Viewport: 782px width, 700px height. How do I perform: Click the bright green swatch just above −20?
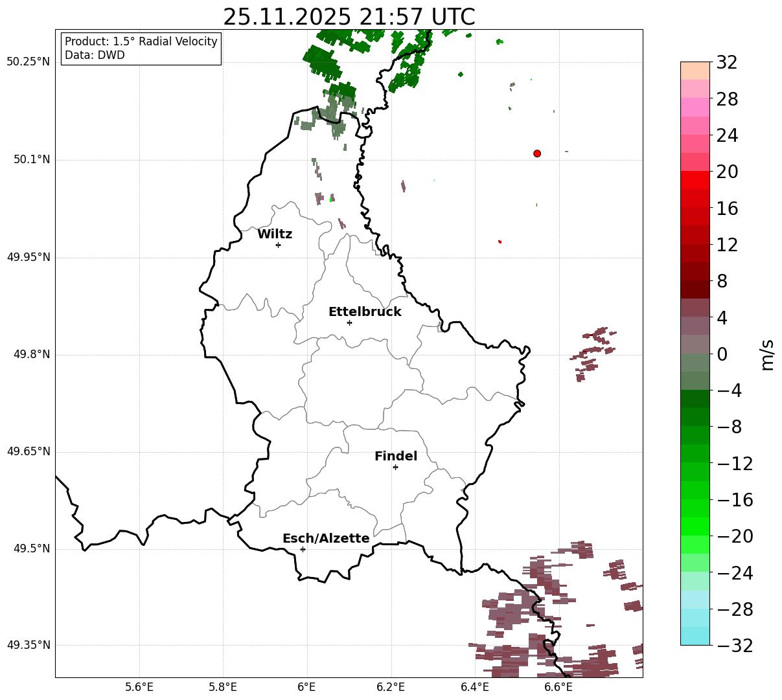(x=695, y=526)
